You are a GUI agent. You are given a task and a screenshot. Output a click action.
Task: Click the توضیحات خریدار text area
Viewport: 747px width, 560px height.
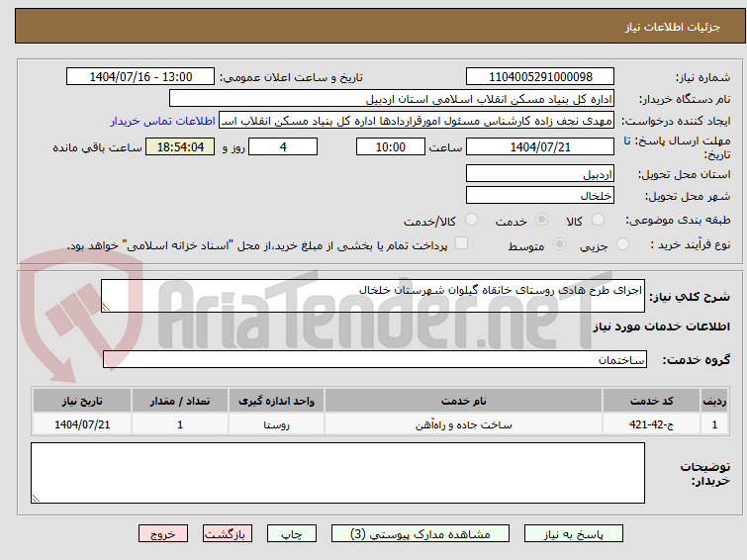[337, 473]
